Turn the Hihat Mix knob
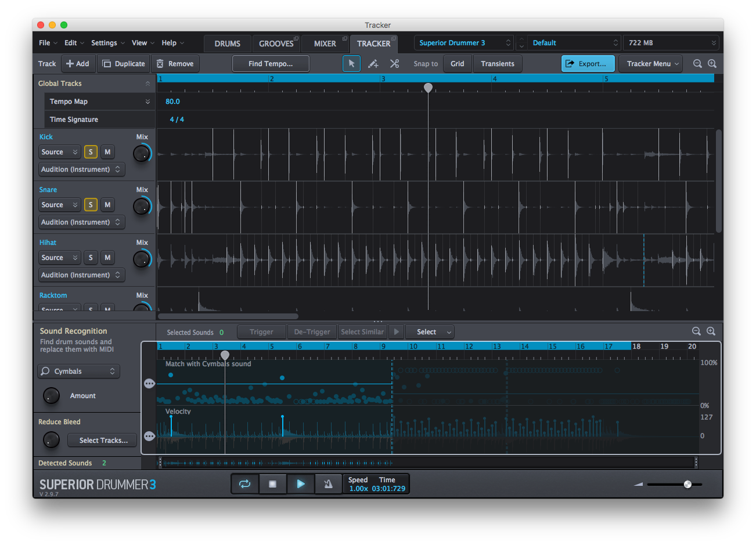The height and width of the screenshot is (545, 756). [x=142, y=259]
